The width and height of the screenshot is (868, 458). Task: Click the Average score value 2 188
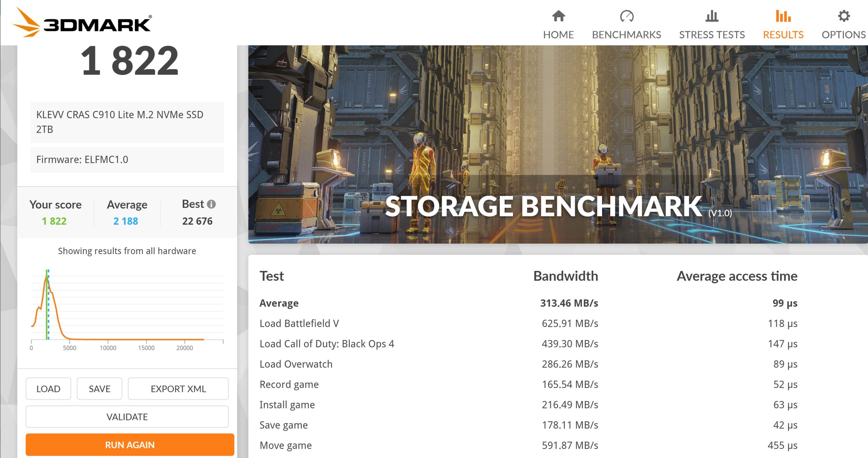pos(126,221)
